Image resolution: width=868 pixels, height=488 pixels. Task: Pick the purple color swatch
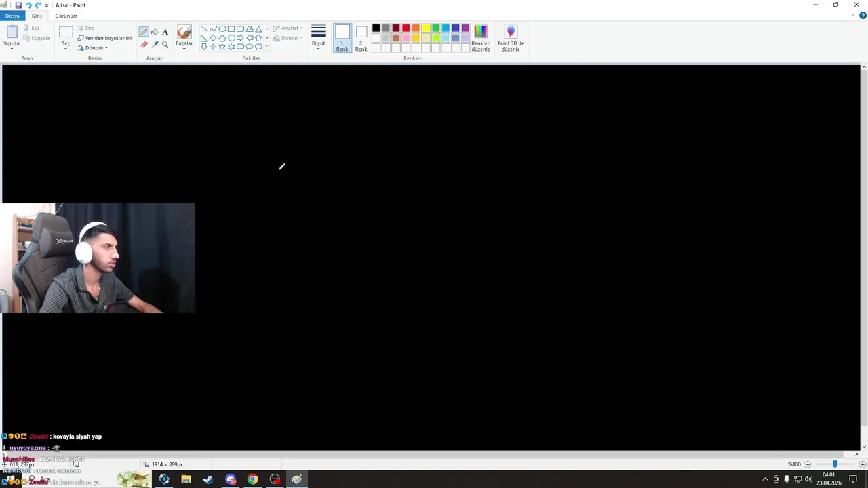tap(466, 28)
